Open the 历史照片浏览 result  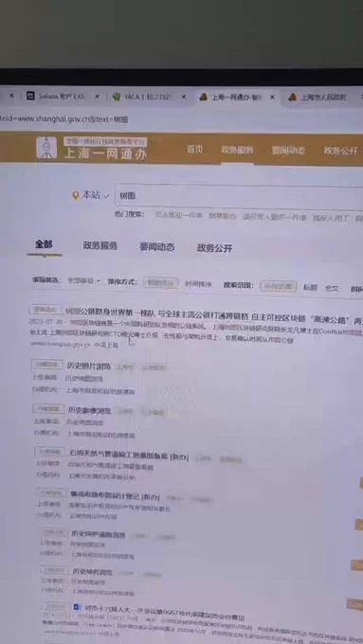pos(89,367)
